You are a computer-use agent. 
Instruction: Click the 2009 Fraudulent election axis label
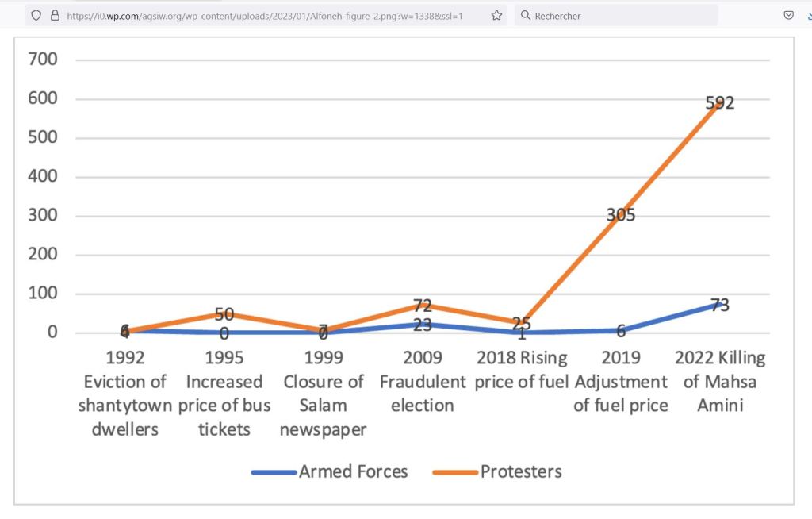pyautogui.click(x=423, y=381)
